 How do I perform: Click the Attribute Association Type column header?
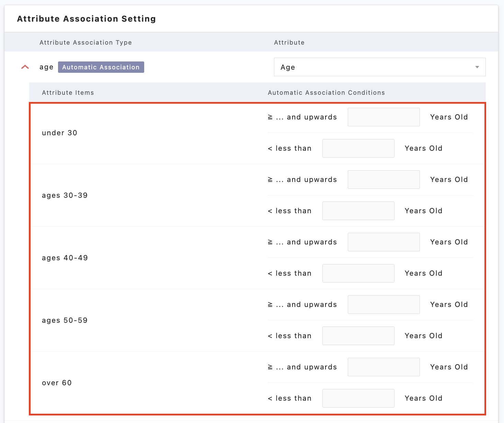click(x=85, y=43)
